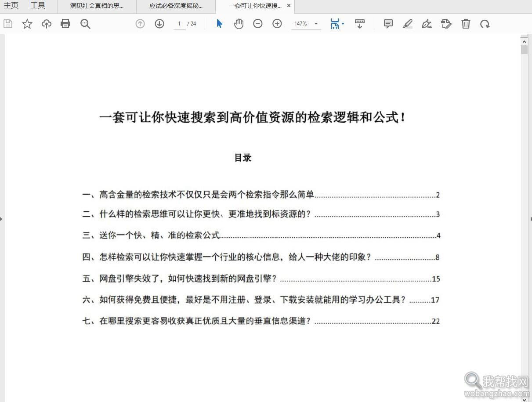
Task: Expand the page display options dropdown arrow
Action: pos(343,24)
